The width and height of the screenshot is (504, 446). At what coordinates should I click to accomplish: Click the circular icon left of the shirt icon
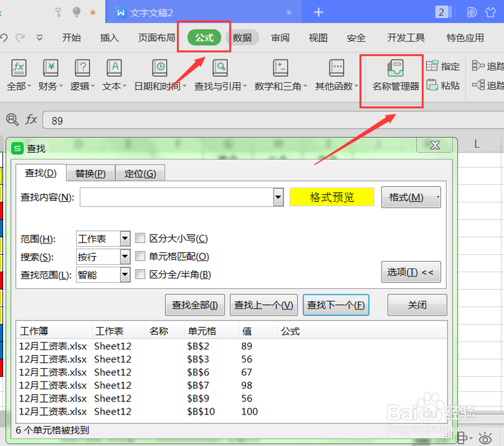coord(472,12)
